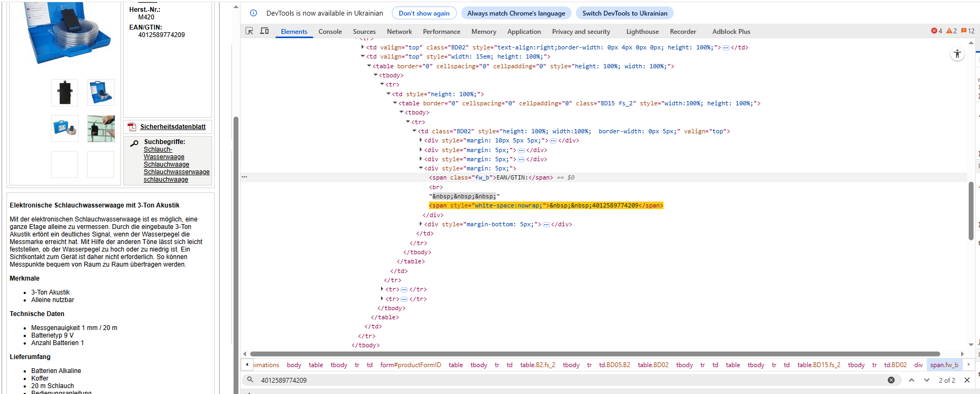Viewport: 980px width, 394px height.
Task: Open the Performance tab
Action: pyautogui.click(x=441, y=32)
